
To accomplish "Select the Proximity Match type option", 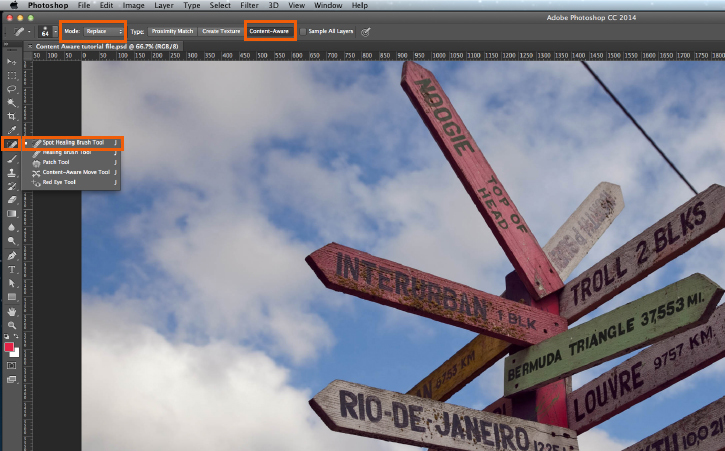I will point(172,31).
